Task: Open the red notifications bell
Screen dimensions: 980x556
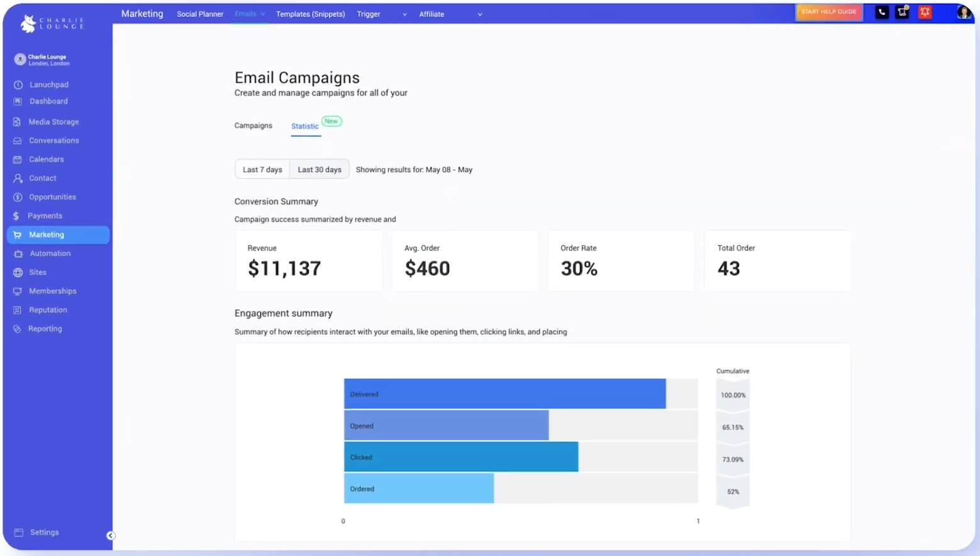Action: pos(925,12)
